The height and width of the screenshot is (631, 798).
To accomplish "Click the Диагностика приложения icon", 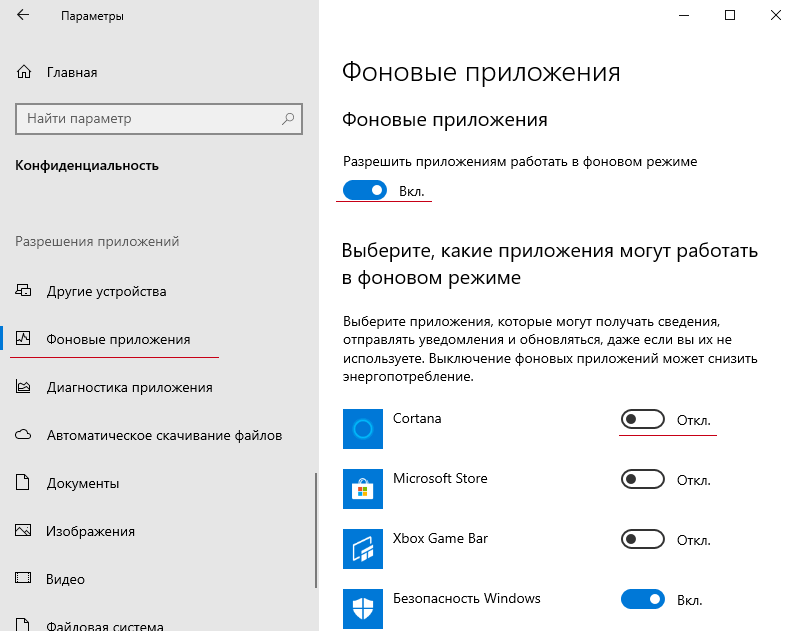I will point(23,387).
